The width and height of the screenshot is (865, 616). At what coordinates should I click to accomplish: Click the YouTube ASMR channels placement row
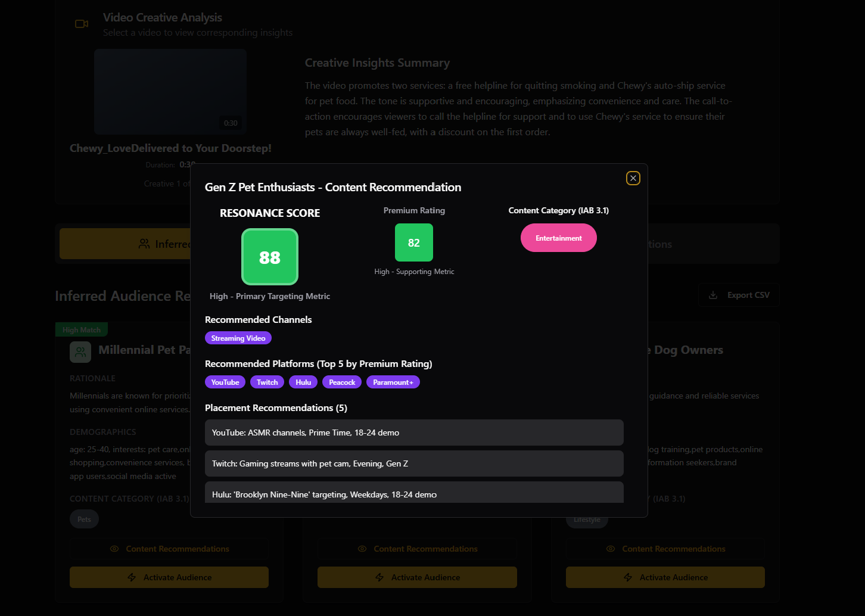click(414, 433)
